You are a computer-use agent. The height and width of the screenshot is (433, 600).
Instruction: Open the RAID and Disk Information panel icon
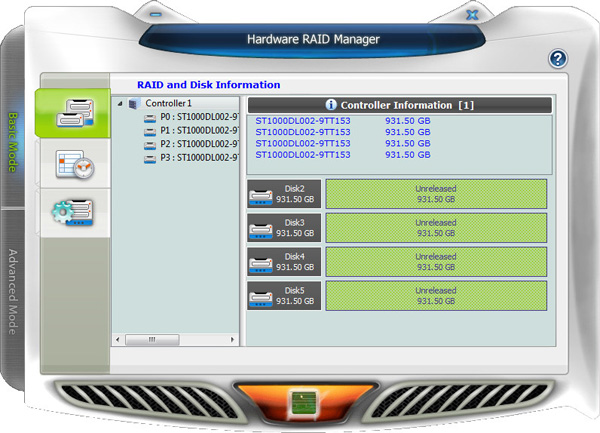(x=72, y=112)
